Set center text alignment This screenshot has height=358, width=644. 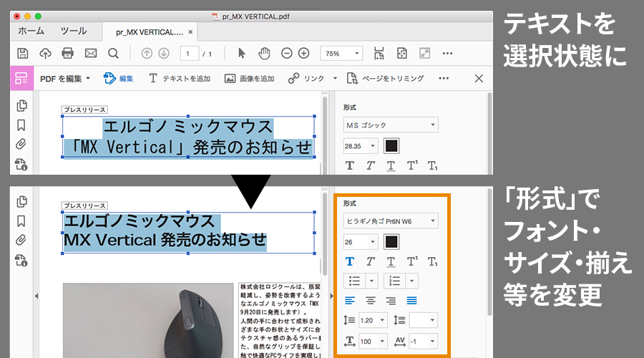coord(371,301)
